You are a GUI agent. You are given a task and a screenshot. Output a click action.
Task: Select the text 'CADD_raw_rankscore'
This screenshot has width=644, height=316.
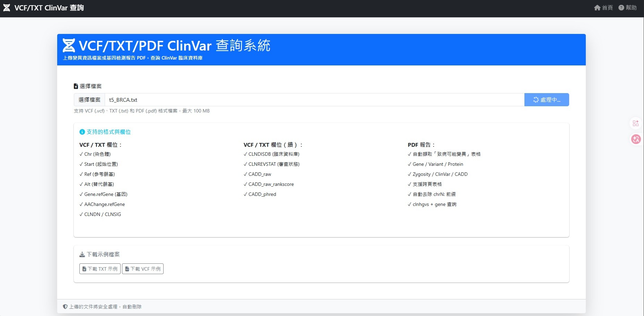pyautogui.click(x=271, y=184)
